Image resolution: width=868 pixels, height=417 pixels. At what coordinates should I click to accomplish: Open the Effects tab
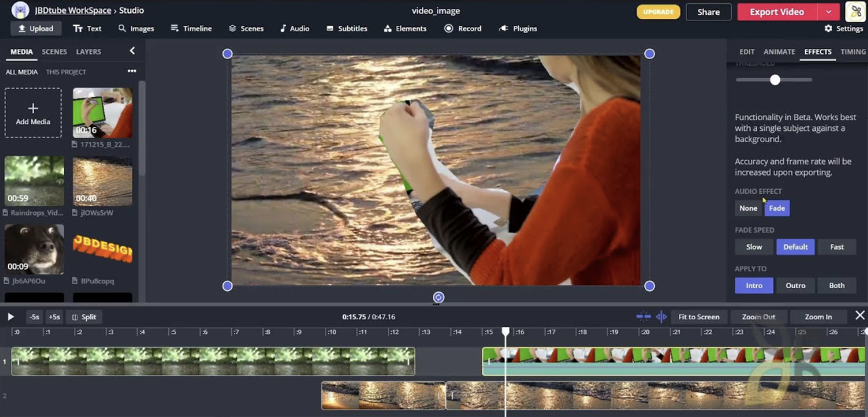(x=817, y=52)
